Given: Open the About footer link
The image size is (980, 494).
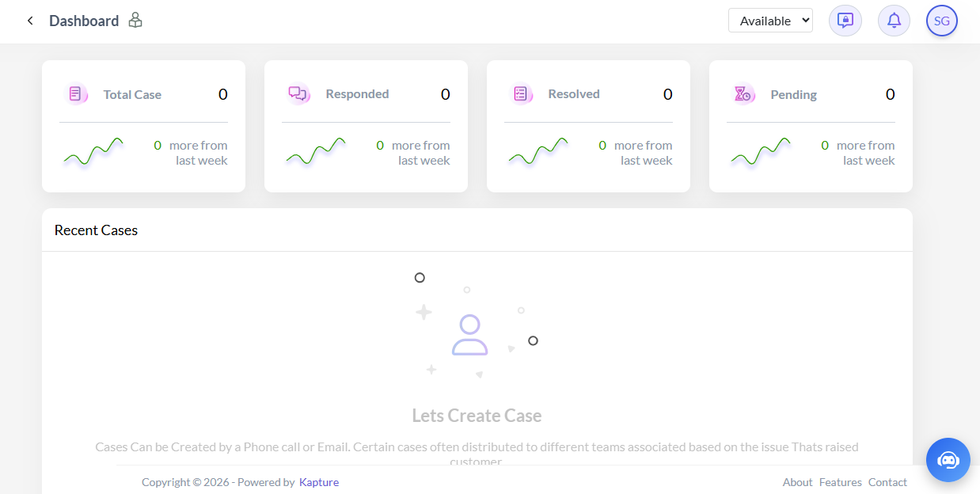Looking at the screenshot, I should [797, 482].
